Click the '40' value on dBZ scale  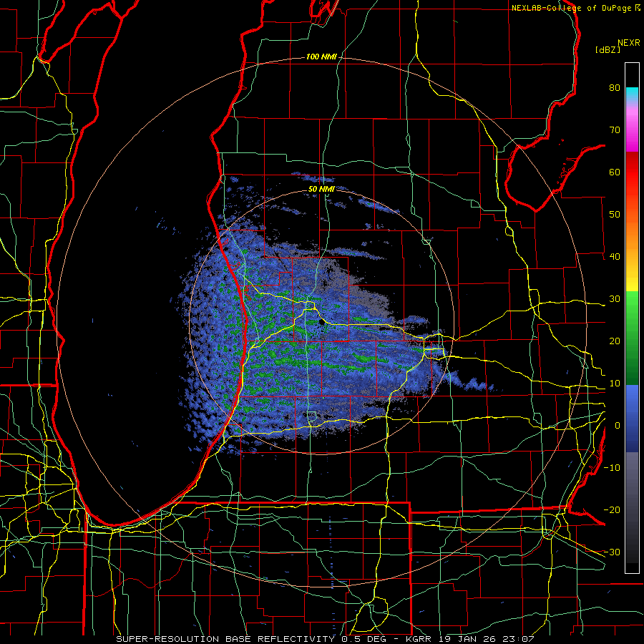coord(615,256)
